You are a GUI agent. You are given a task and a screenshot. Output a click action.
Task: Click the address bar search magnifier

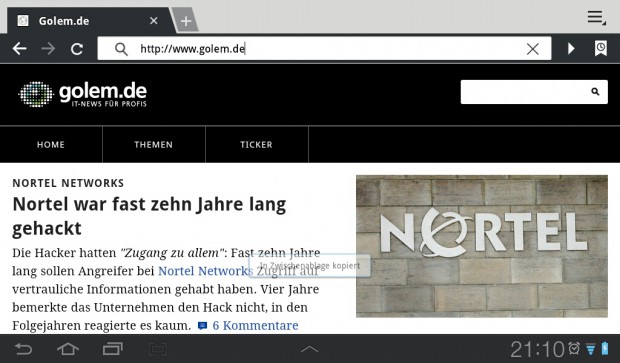pyautogui.click(x=121, y=49)
